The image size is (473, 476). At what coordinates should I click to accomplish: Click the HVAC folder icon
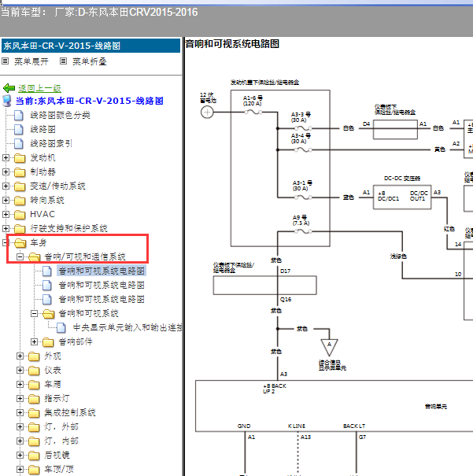(19, 215)
